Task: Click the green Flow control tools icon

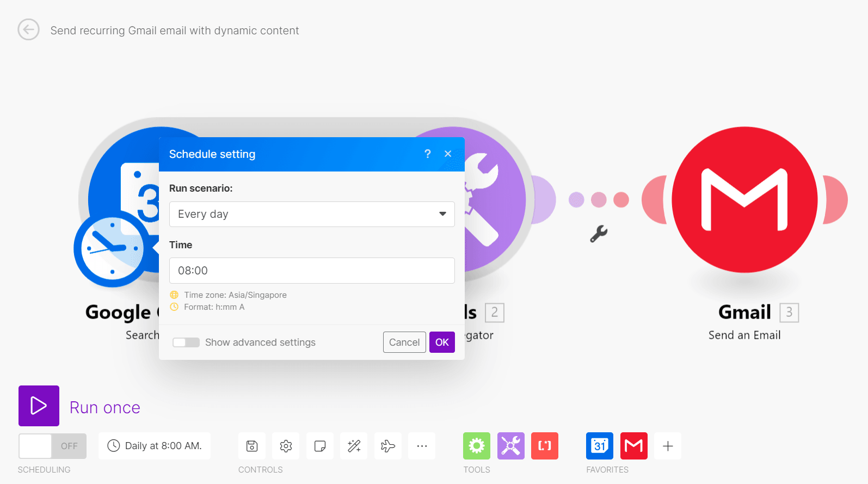Action: pos(476,446)
